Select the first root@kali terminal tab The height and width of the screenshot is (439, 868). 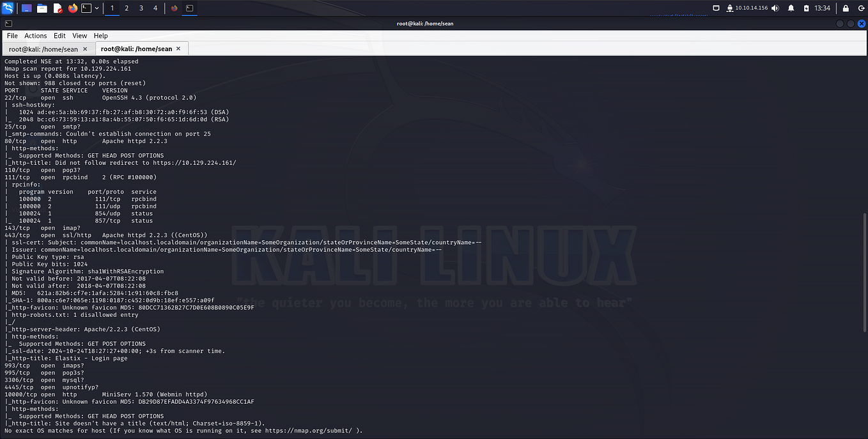tap(43, 49)
